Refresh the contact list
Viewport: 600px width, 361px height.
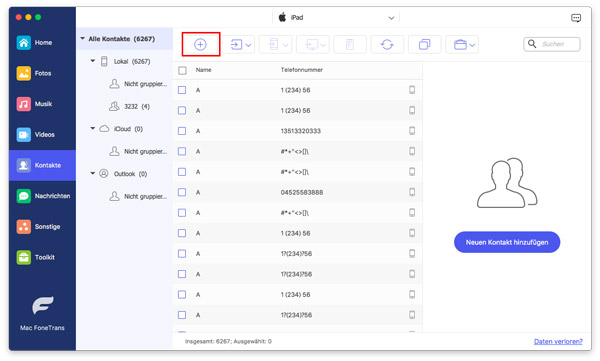[x=387, y=45]
